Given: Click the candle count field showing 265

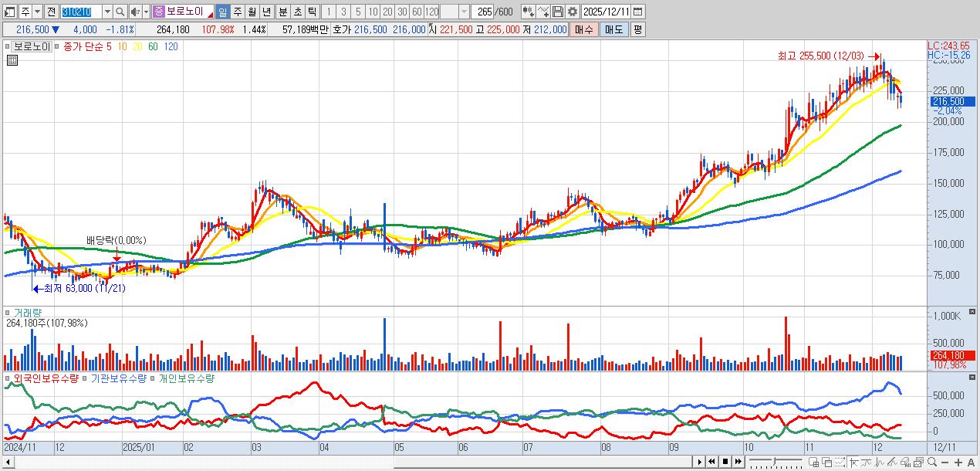Looking at the screenshot, I should click(x=482, y=12).
